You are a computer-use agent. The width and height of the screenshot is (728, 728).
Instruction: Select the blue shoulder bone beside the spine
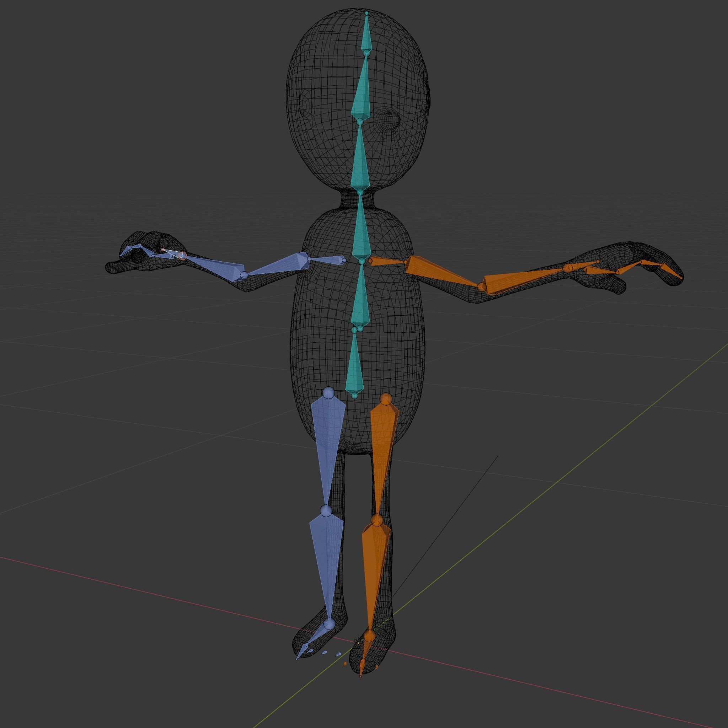coord(327,259)
